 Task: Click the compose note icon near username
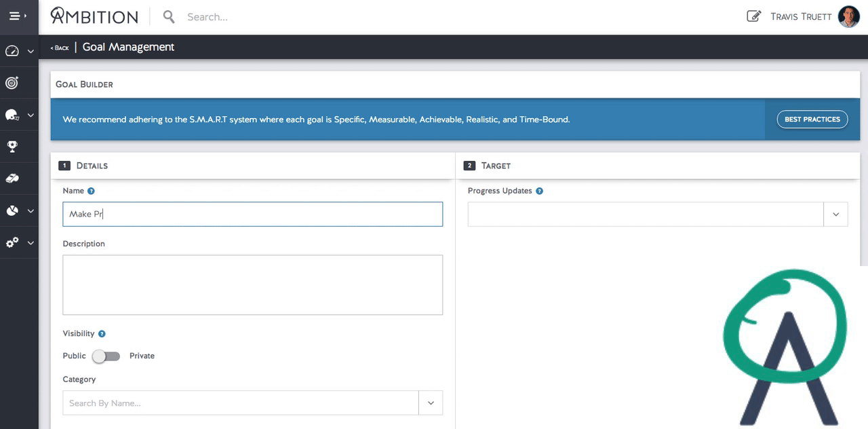[753, 16]
